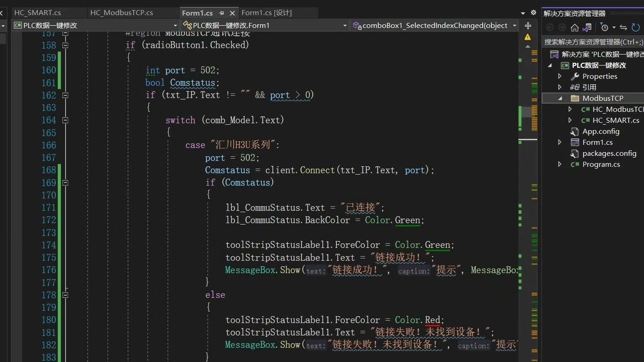
Task: Expand the 引用 references node
Action: click(560, 87)
